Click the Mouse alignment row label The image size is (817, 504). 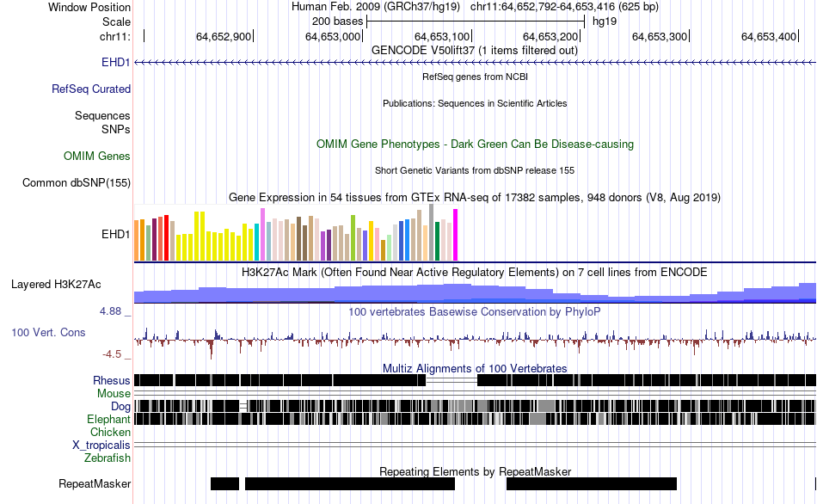(114, 394)
